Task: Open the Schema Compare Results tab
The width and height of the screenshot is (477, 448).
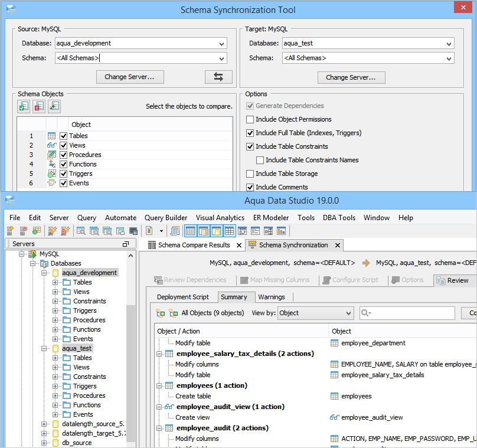Action: 194,245
